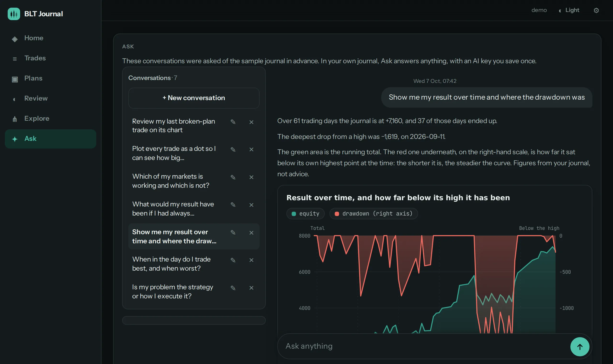Click the Trades list icon

pyautogui.click(x=15, y=59)
